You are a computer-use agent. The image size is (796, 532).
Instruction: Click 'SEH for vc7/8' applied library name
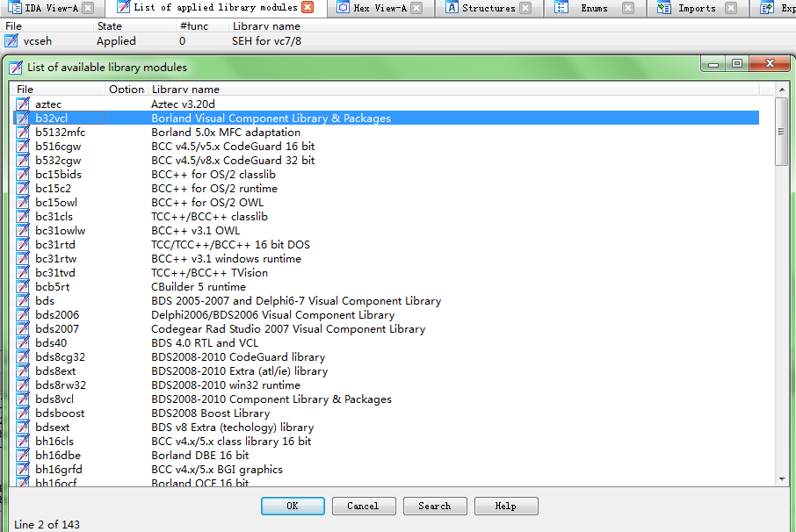pyautogui.click(x=266, y=41)
